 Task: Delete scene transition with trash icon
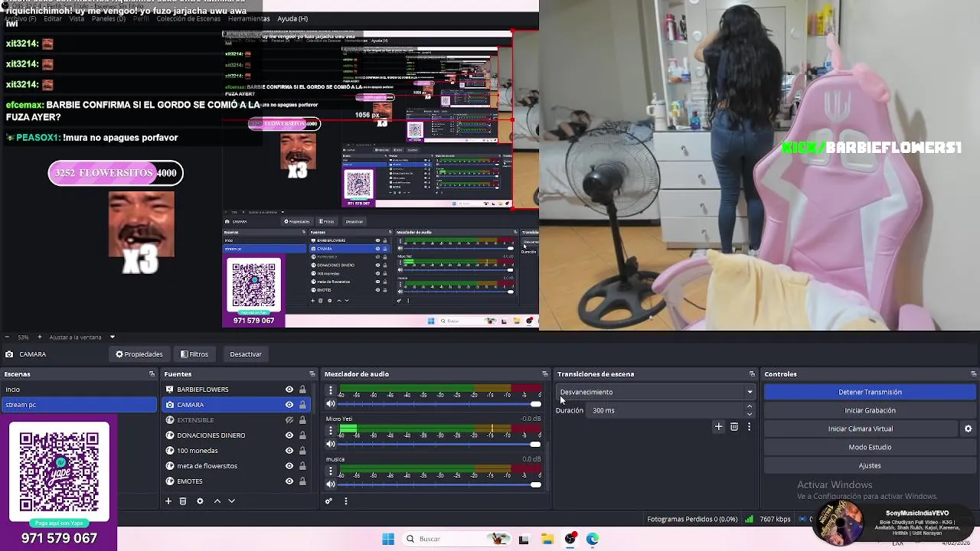734,427
